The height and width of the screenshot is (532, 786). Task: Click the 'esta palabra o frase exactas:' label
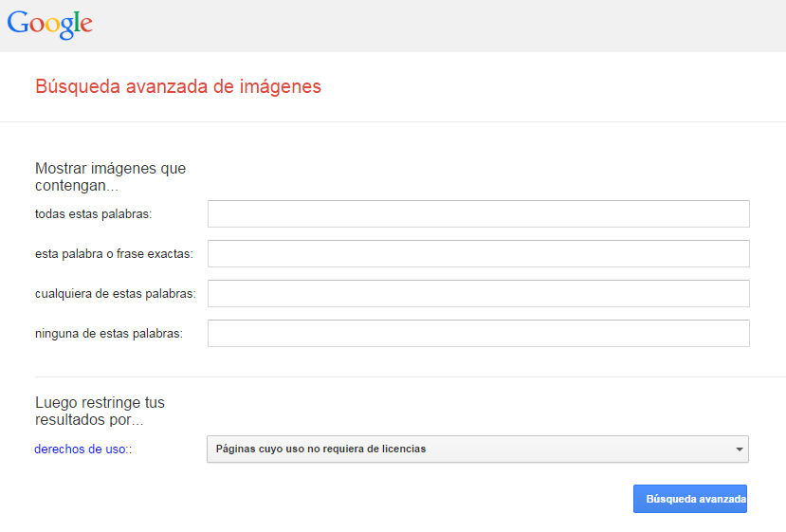click(x=114, y=254)
